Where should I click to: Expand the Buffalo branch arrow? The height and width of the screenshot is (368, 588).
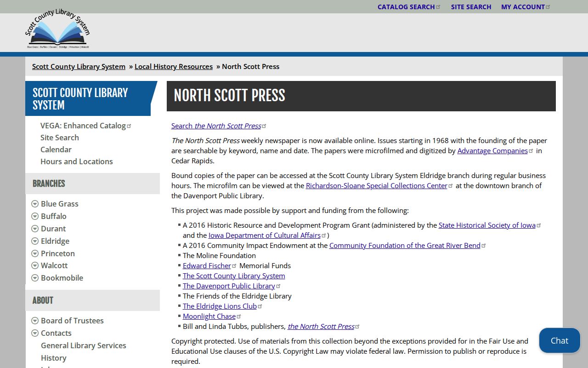pos(35,216)
